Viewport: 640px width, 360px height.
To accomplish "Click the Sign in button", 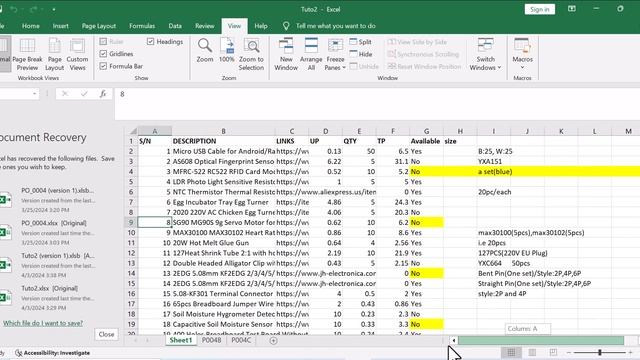I will pos(540,9).
